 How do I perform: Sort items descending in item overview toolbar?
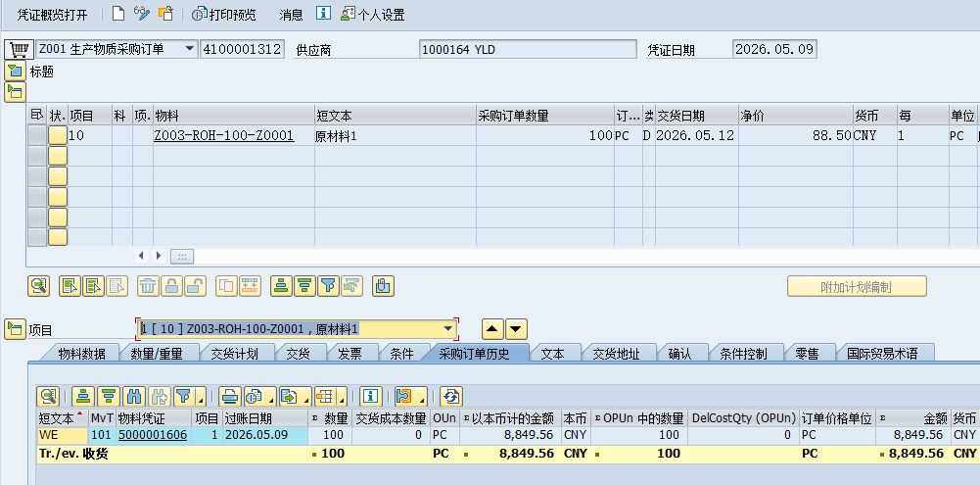[x=304, y=286]
